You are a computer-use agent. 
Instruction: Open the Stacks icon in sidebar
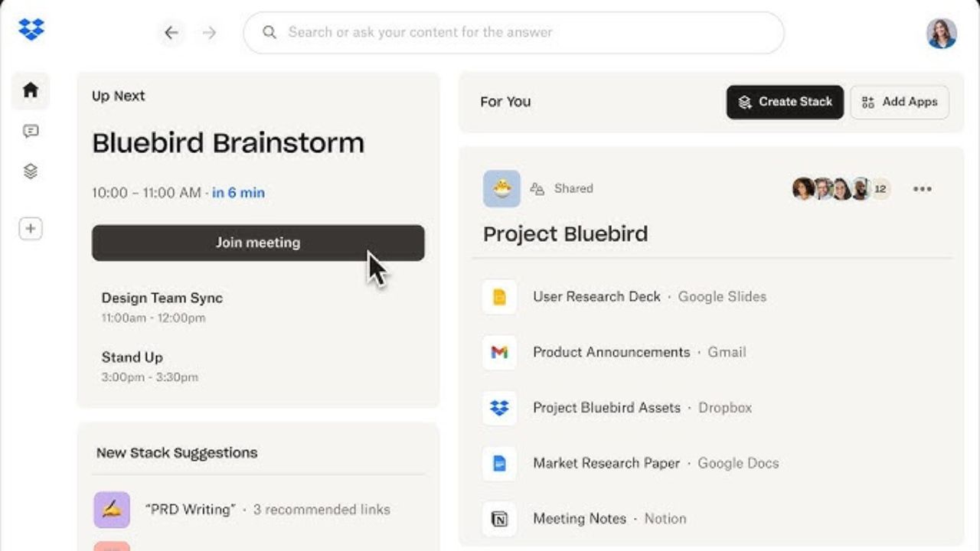31,171
